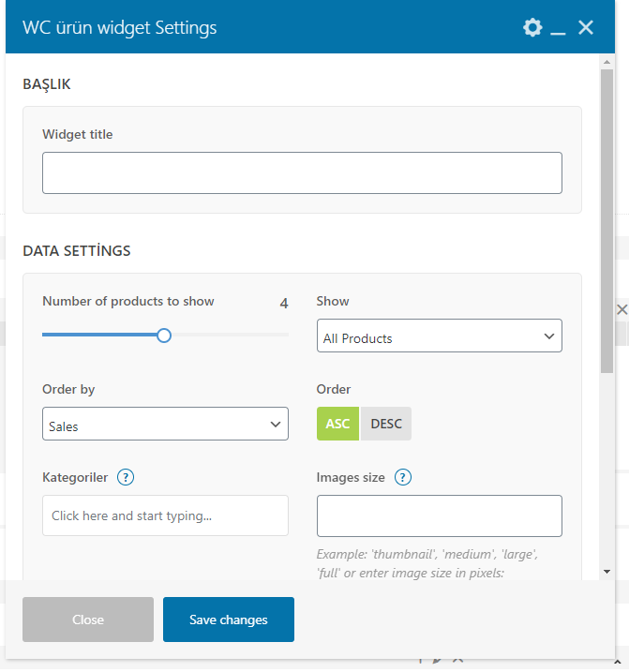Open the gear settings icon in header
The width and height of the screenshot is (629, 672).
532,28
